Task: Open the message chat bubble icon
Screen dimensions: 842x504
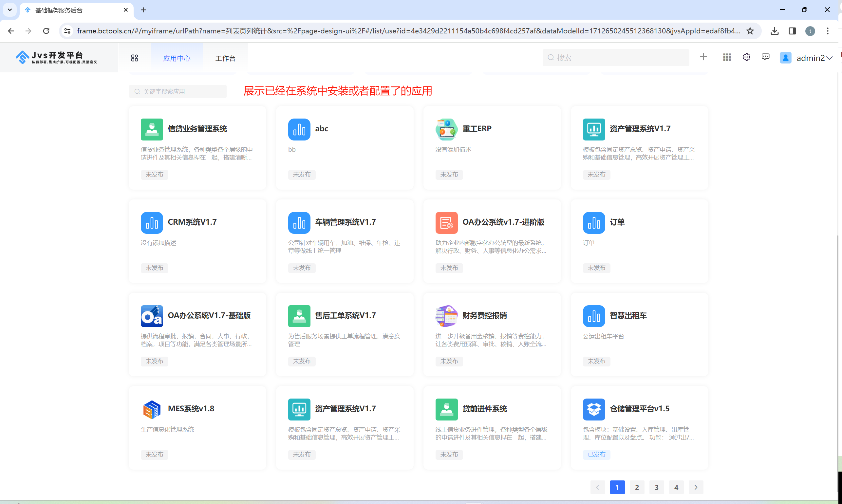Action: click(766, 57)
